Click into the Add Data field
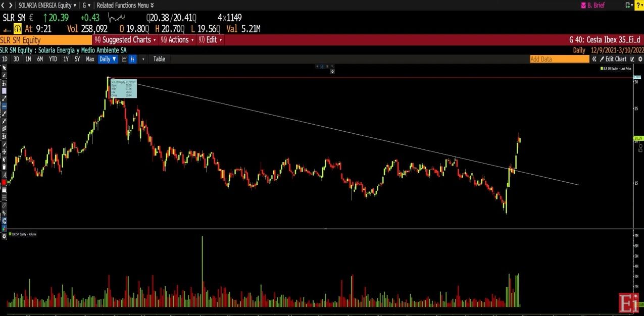 tap(560, 59)
